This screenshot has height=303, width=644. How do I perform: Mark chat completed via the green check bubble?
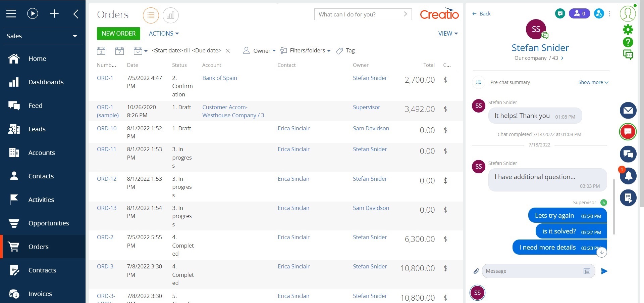(560, 14)
